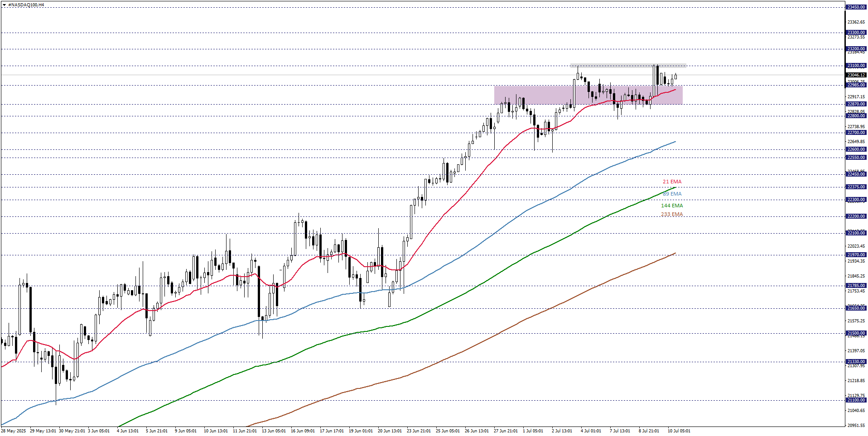
Task: Click the 3 Jun 05:01 time label
Action: (x=99, y=431)
